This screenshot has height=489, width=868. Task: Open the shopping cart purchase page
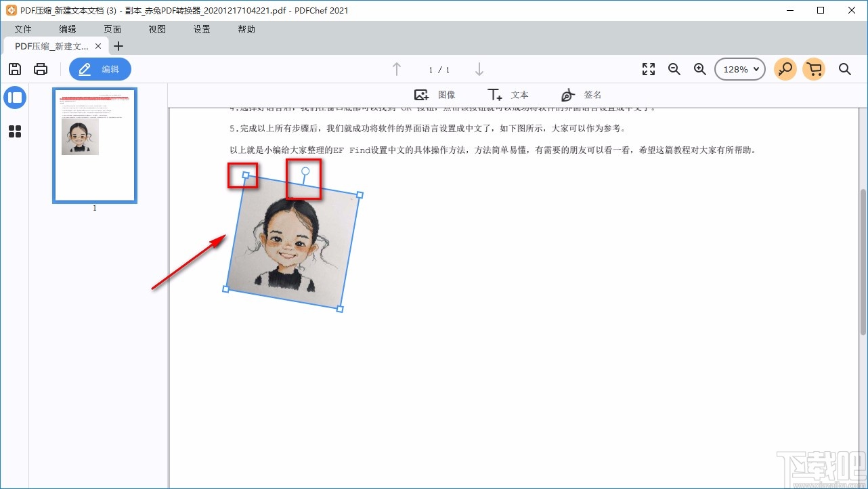[814, 68]
